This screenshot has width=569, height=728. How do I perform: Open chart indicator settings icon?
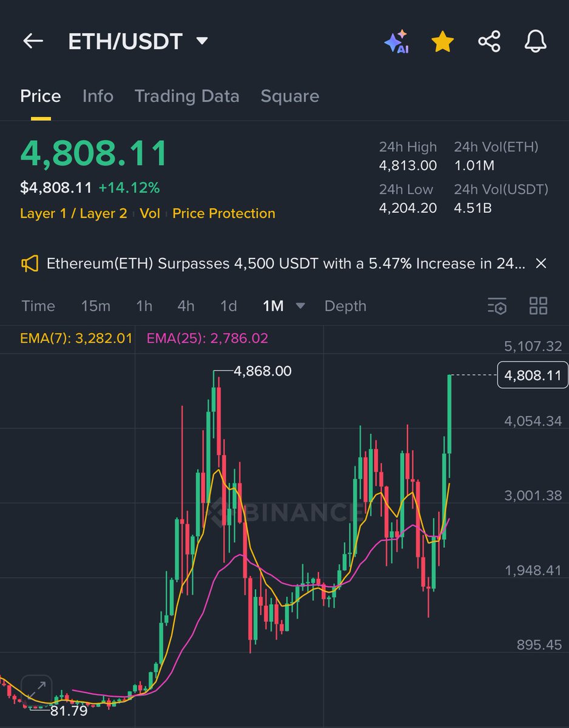pos(497,306)
